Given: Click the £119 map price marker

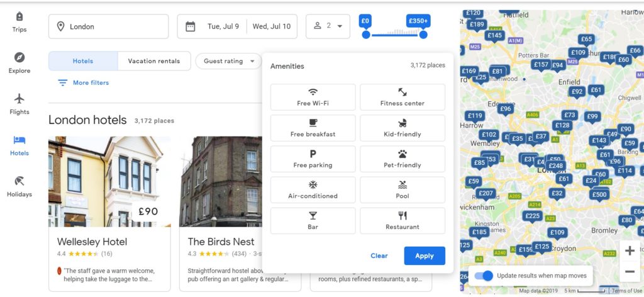Looking at the screenshot, I should [475, 116].
